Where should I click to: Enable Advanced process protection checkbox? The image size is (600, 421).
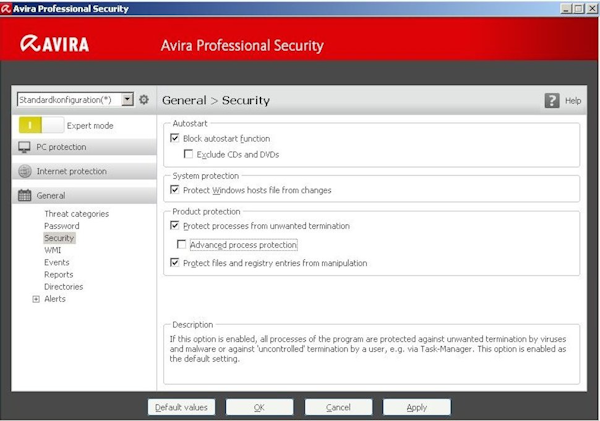point(181,245)
